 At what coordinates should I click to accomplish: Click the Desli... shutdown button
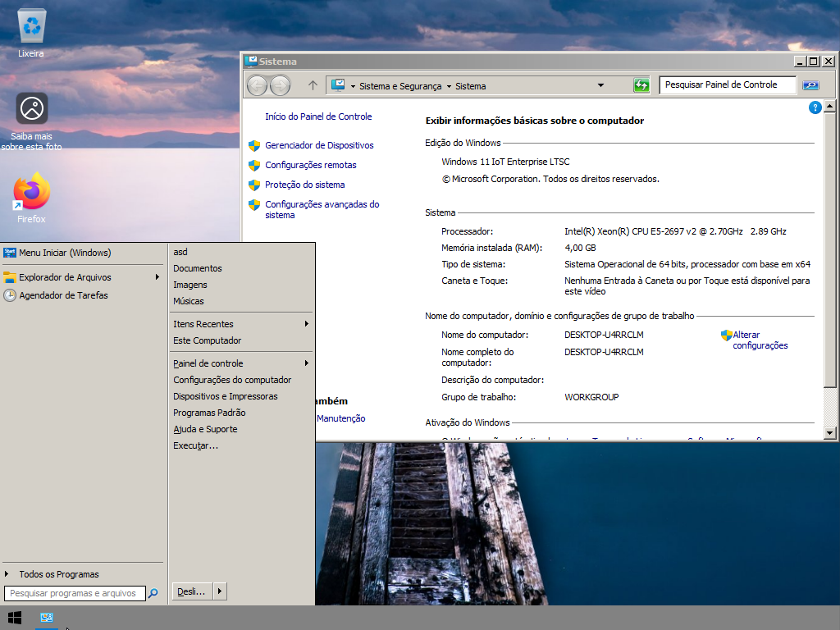(192, 591)
